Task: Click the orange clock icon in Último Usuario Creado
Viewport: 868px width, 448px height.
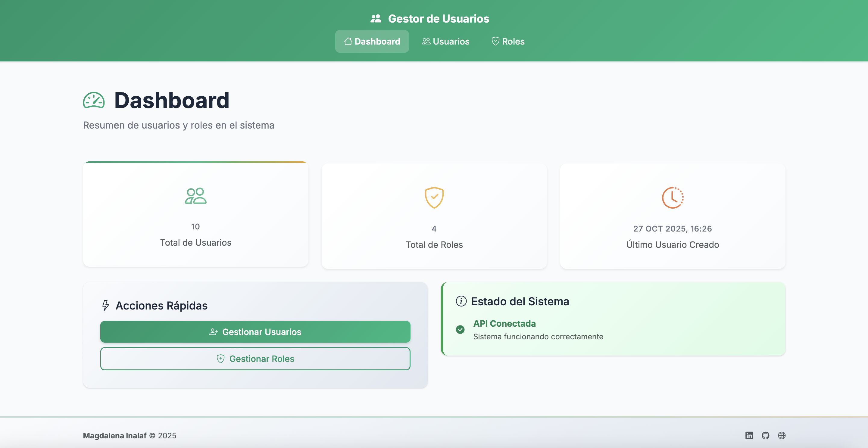Action: [x=673, y=198]
